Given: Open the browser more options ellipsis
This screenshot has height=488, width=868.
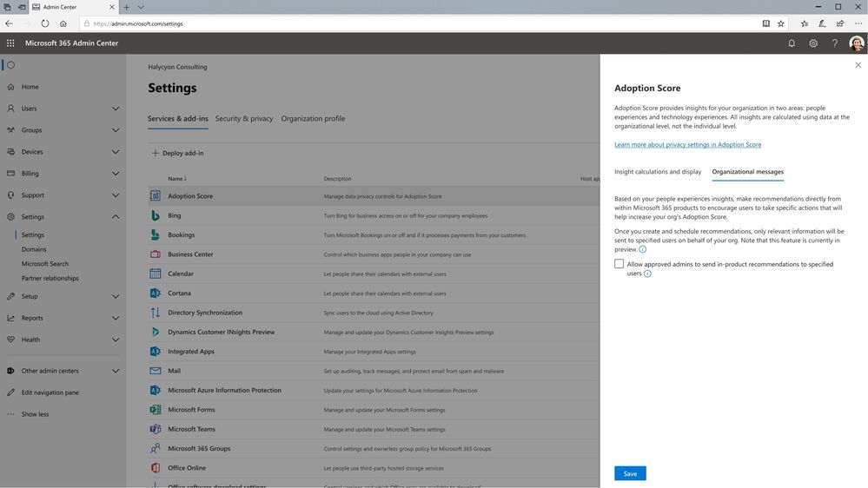Looking at the screenshot, I should point(858,23).
